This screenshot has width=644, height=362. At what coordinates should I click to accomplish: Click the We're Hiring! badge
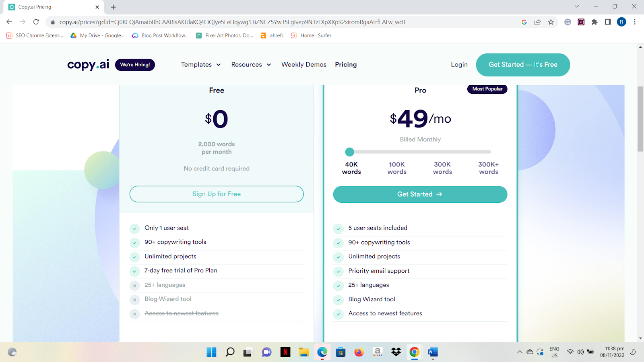pos(135,65)
